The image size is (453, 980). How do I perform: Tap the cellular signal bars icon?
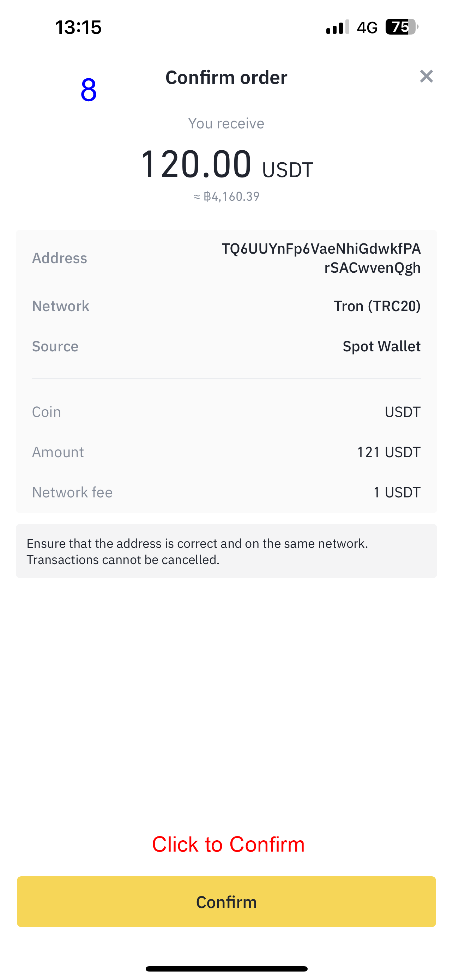click(x=337, y=28)
